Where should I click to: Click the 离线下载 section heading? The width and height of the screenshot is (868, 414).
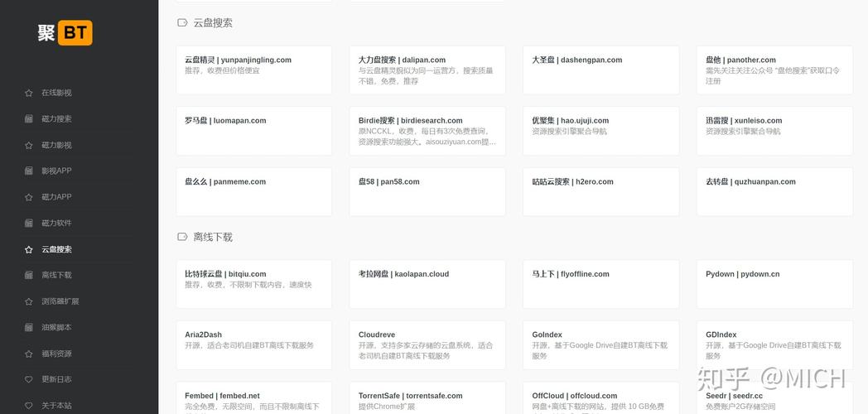click(213, 237)
